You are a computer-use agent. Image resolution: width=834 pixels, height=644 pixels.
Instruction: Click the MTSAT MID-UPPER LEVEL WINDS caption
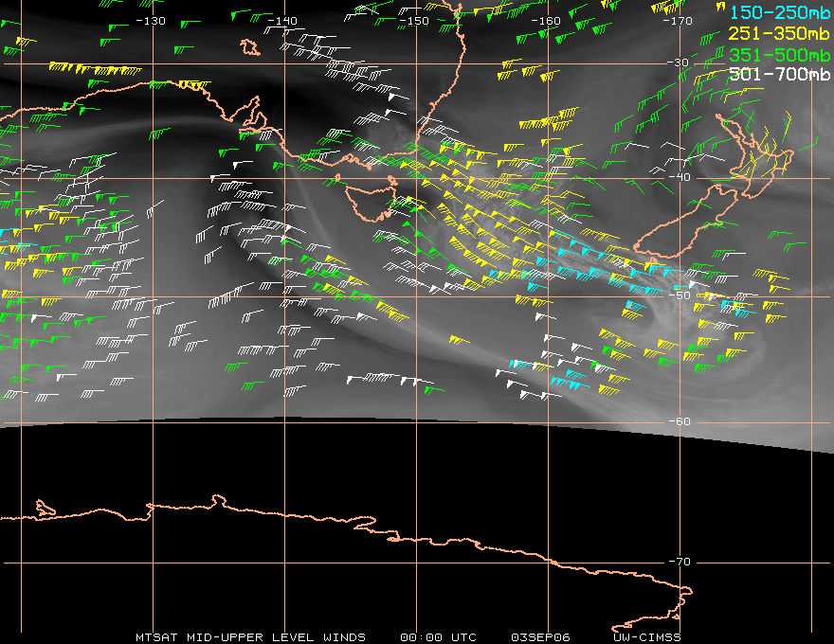[250, 637]
